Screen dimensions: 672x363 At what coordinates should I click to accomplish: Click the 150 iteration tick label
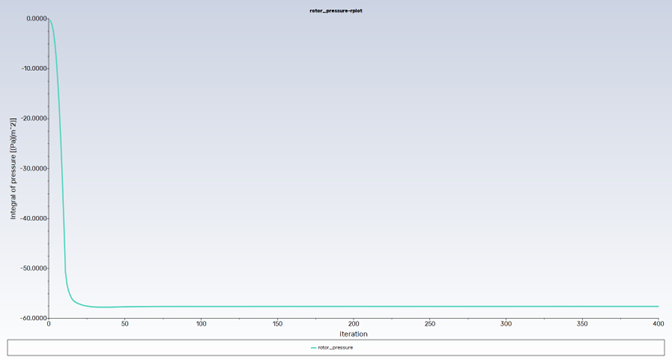[x=277, y=324]
